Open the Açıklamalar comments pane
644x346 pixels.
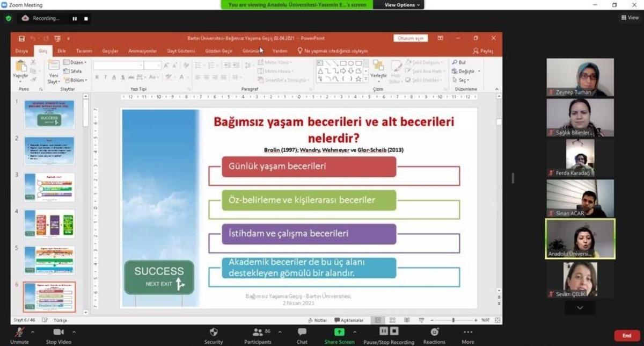349,320
